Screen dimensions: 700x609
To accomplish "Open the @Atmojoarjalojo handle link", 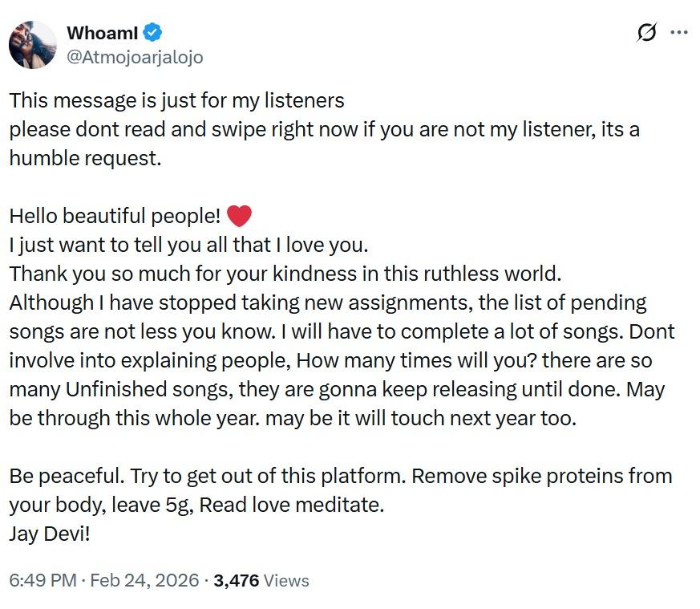I will tap(134, 57).
